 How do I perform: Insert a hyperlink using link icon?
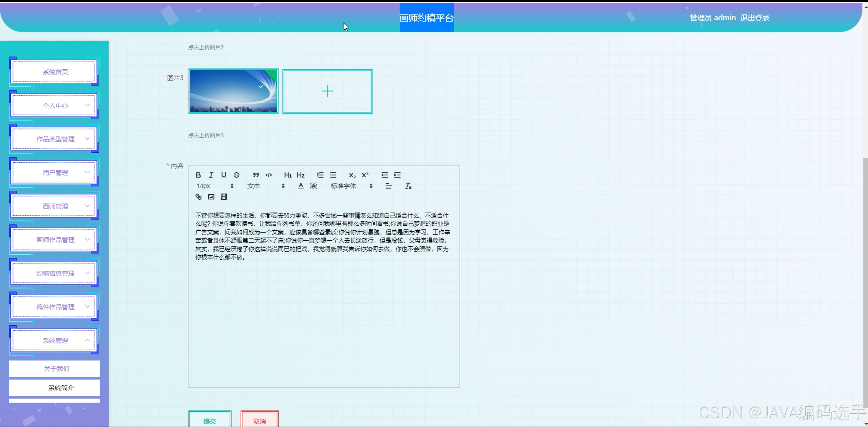(x=198, y=197)
